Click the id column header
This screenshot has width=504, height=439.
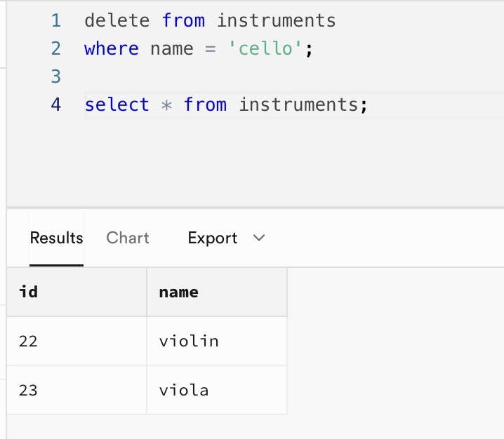[x=29, y=292]
